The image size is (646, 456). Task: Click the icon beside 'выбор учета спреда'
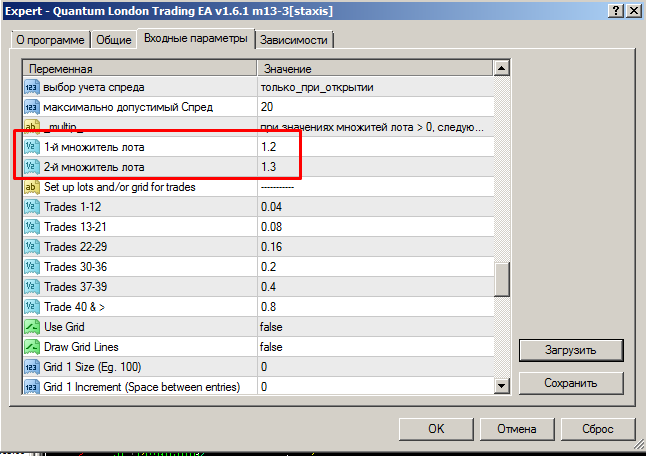32,87
